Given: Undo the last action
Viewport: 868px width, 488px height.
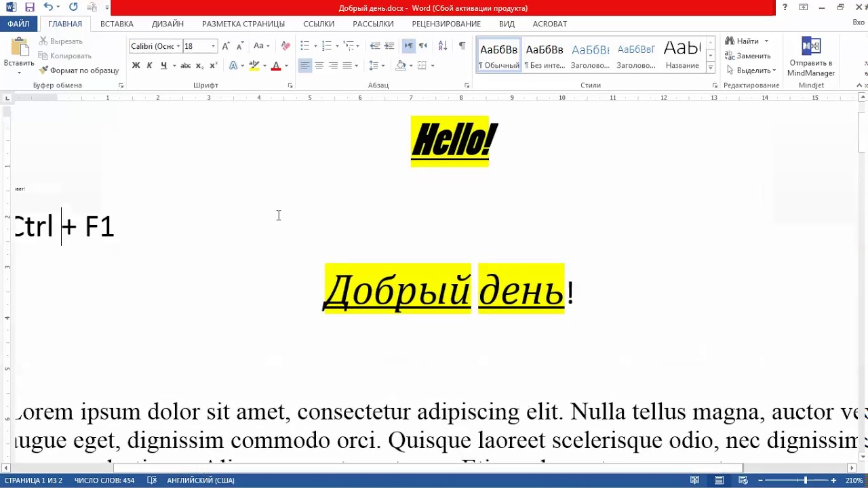Looking at the screenshot, I should [47, 7].
